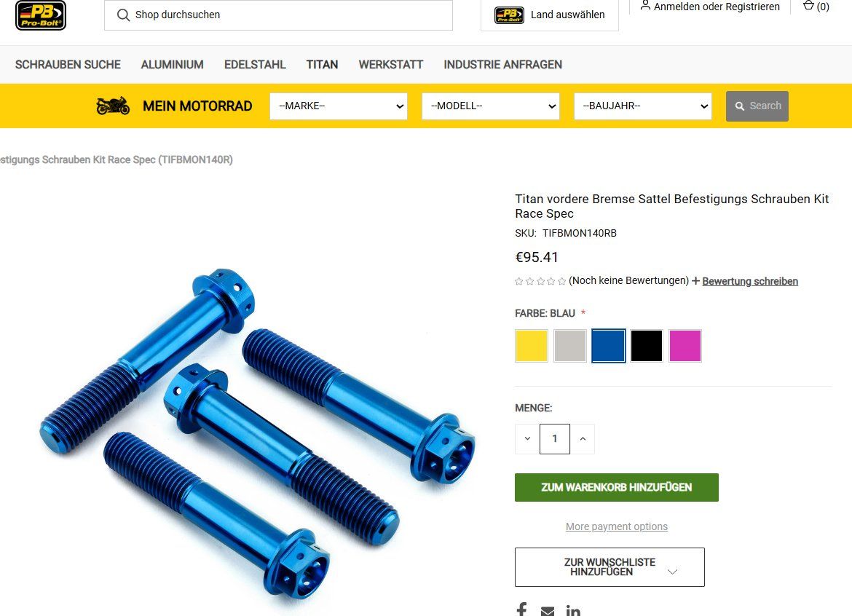Decrease the Menge quantity with the down arrow
The height and width of the screenshot is (616, 852).
point(527,439)
